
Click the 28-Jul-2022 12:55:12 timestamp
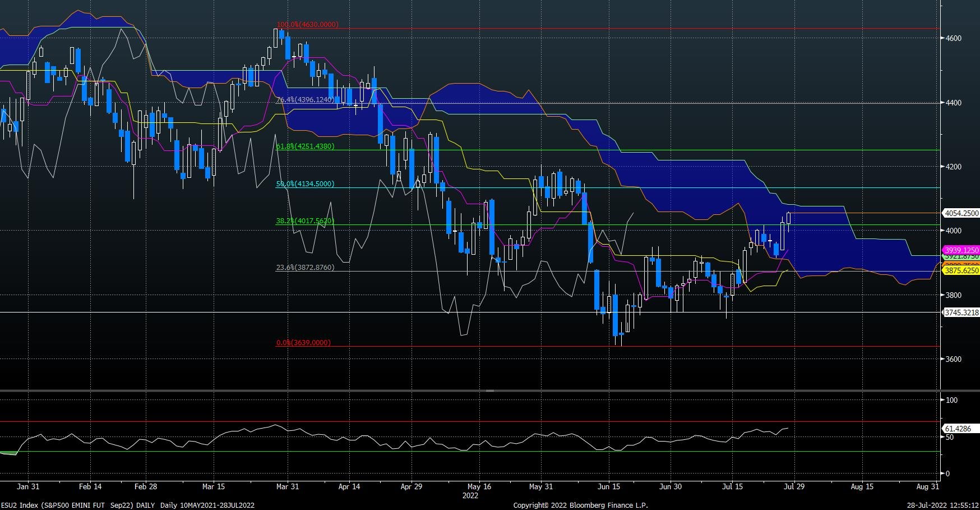pyautogui.click(x=944, y=506)
